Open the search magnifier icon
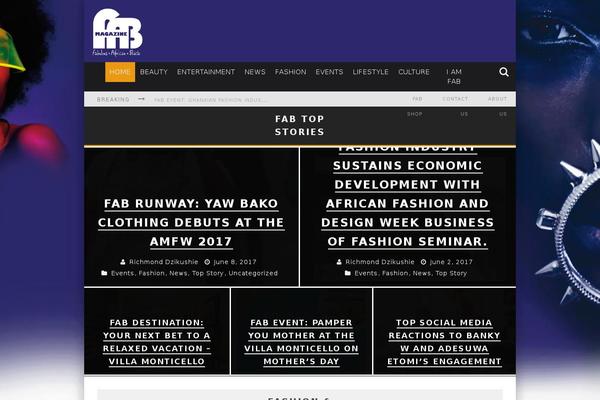The image size is (600, 400). [x=504, y=72]
